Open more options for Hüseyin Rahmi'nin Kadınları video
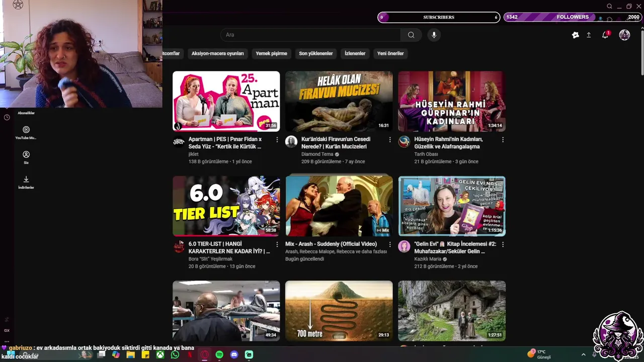The width and height of the screenshot is (644, 362). (503, 140)
